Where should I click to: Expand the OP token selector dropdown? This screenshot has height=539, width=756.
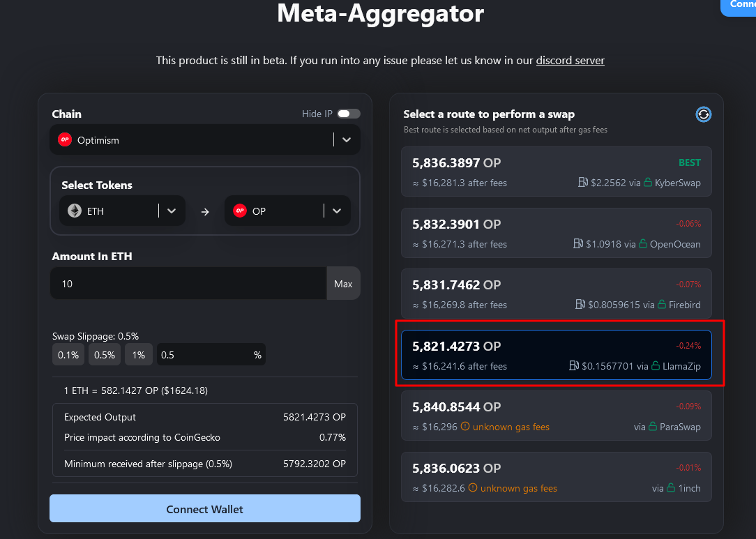pyautogui.click(x=337, y=211)
